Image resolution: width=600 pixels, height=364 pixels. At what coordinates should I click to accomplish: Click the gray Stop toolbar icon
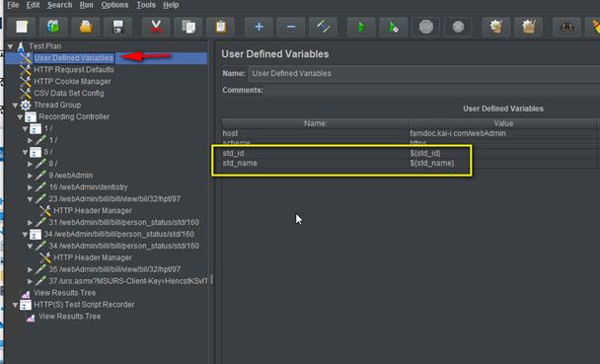pos(426,27)
